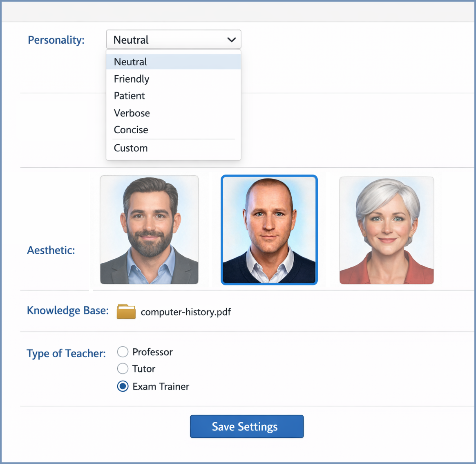The image size is (476, 464).
Task: Click the Personality label
Action: [x=56, y=40]
